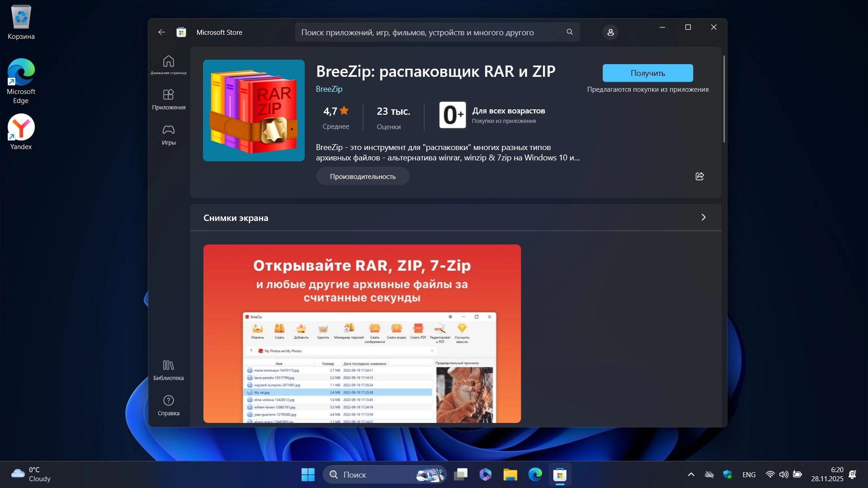
Task: Switch input language ENG in tray
Action: pos(749,474)
